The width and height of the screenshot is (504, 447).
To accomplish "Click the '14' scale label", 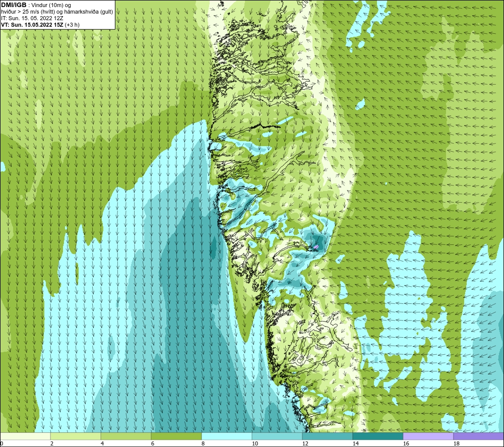I will pos(355,444).
